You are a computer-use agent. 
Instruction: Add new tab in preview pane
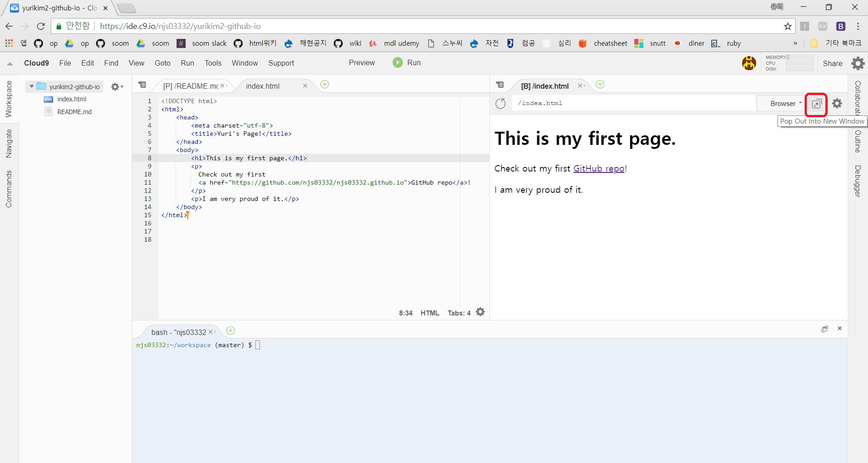pos(600,85)
